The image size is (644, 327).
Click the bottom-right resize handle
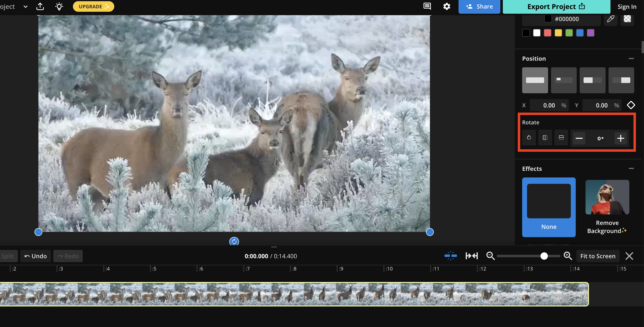pyautogui.click(x=430, y=232)
